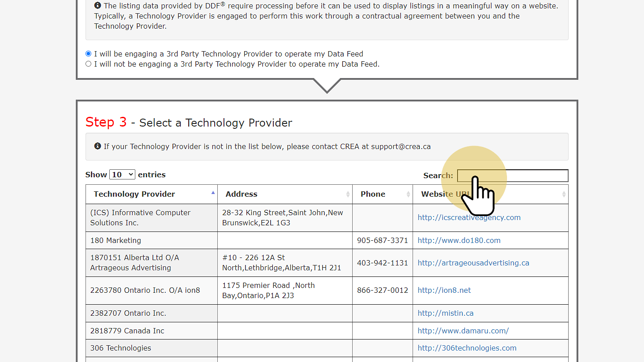Open the icscreativeagency.com link
Image resolution: width=644 pixels, height=362 pixels.
pyautogui.click(x=469, y=217)
